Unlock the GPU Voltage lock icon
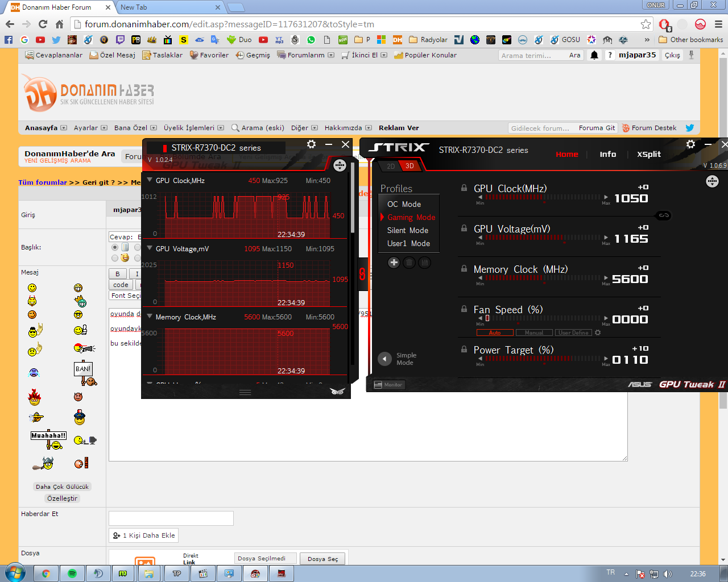 click(464, 228)
